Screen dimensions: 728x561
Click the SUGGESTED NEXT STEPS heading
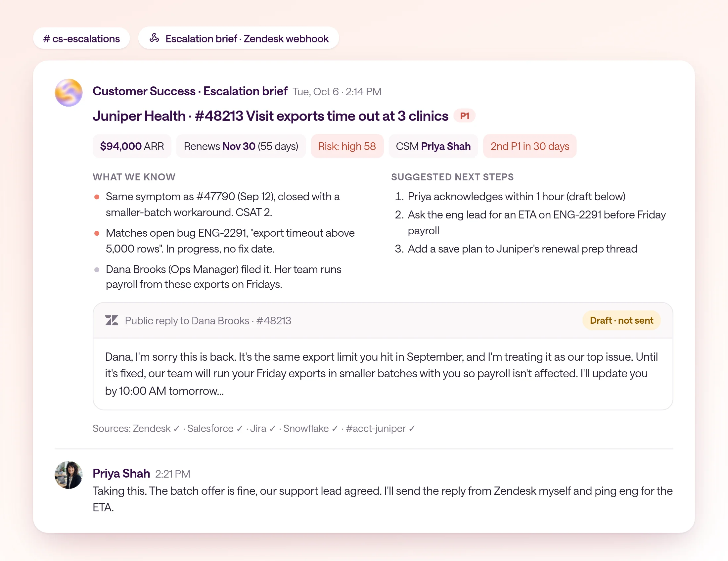tap(452, 177)
